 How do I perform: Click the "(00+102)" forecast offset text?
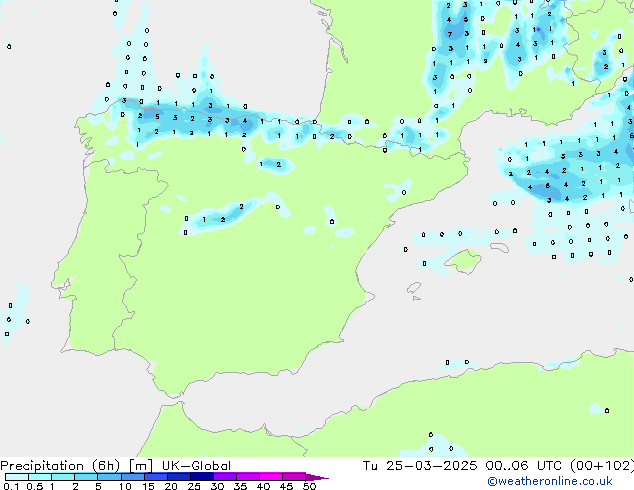point(602,466)
